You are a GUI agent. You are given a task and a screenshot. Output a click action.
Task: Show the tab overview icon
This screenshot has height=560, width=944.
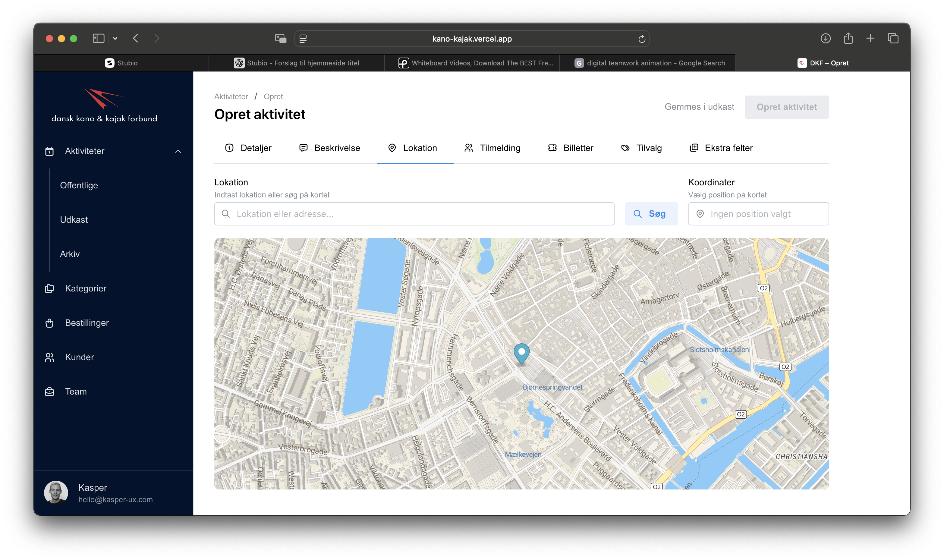click(893, 39)
